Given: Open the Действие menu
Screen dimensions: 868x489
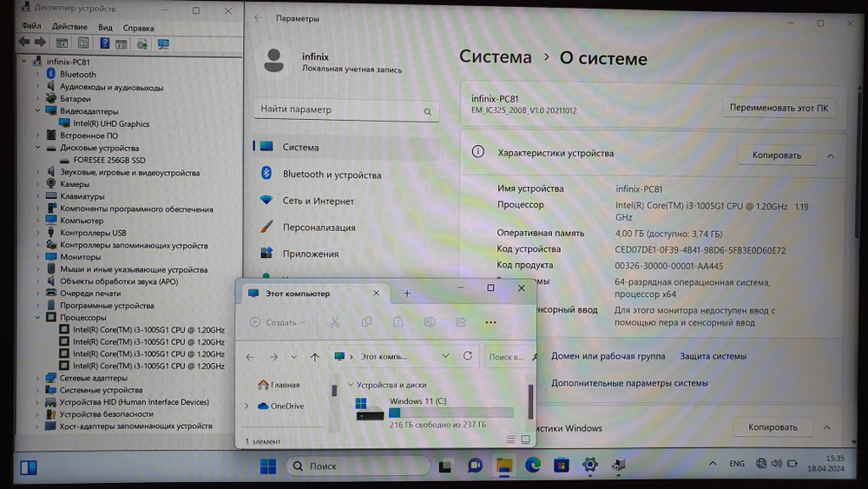Looking at the screenshot, I should click(x=69, y=27).
